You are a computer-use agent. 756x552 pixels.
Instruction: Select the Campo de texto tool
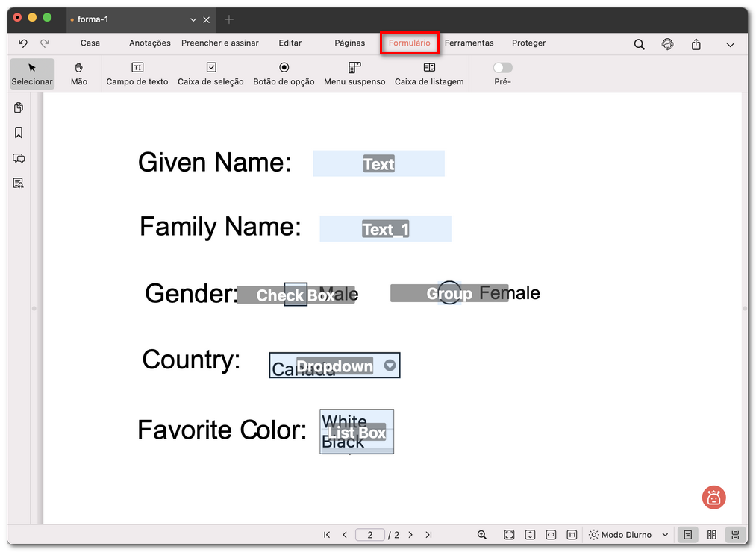pos(137,73)
